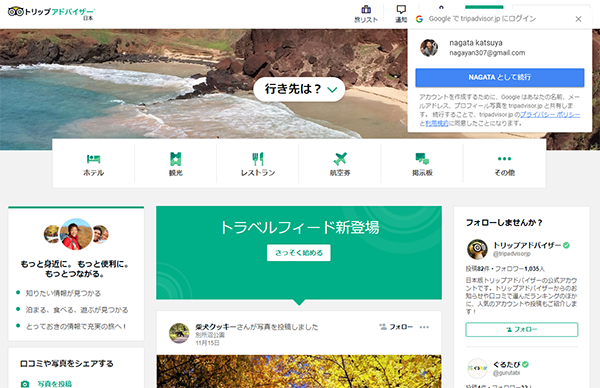Image resolution: width=600 pixels, height=388 pixels.
Task: Follow the トリップアドバイザー account
Action: (522, 329)
